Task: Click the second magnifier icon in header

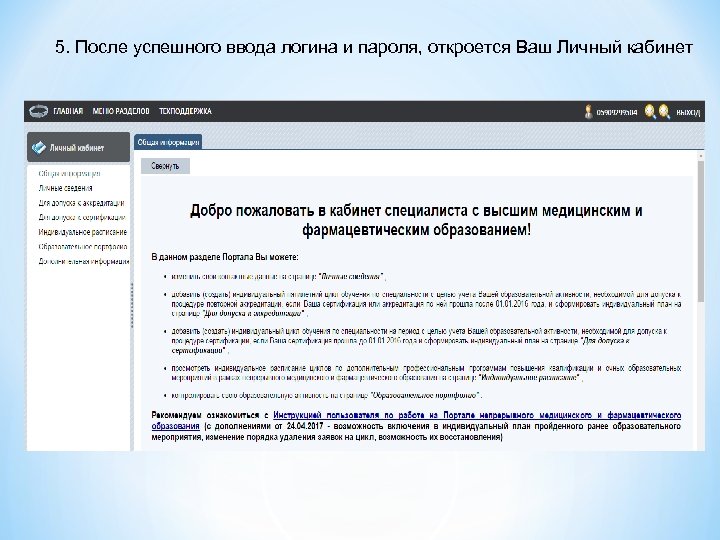Action: click(x=664, y=112)
